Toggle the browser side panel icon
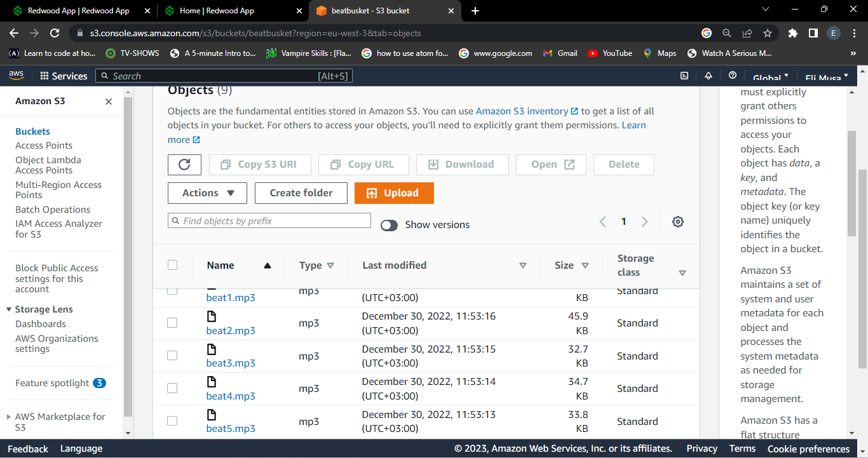Image resolution: width=868 pixels, height=458 pixels. 813,33
